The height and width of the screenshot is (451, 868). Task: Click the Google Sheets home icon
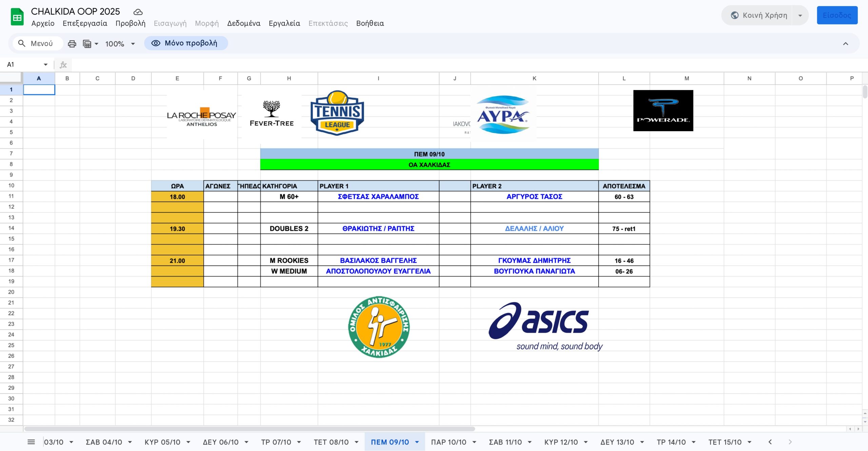(17, 17)
